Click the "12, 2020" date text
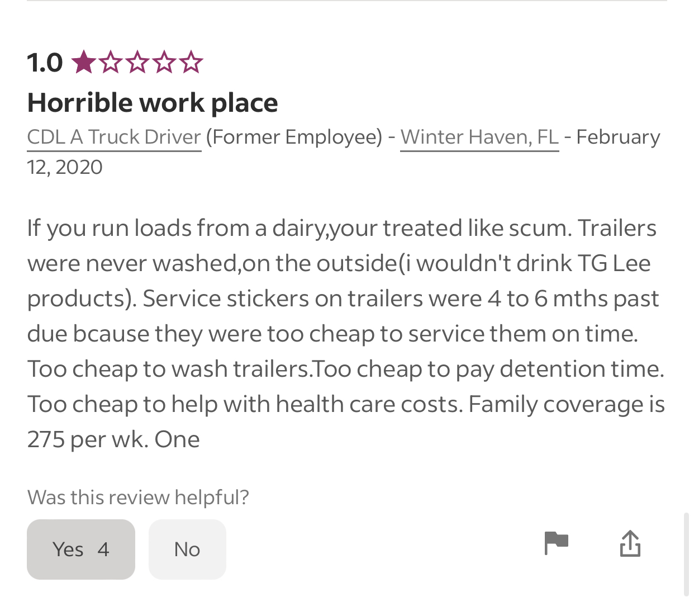This screenshot has height=616, width=694. [x=65, y=167]
